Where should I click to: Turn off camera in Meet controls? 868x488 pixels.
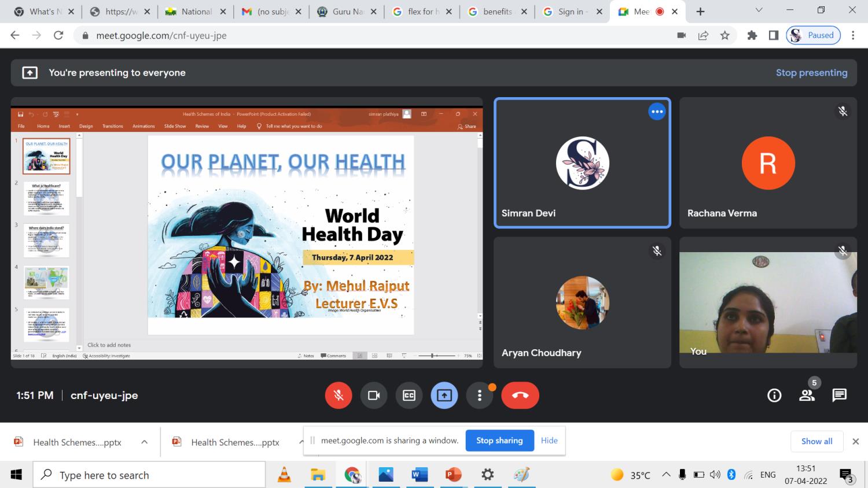click(x=374, y=395)
